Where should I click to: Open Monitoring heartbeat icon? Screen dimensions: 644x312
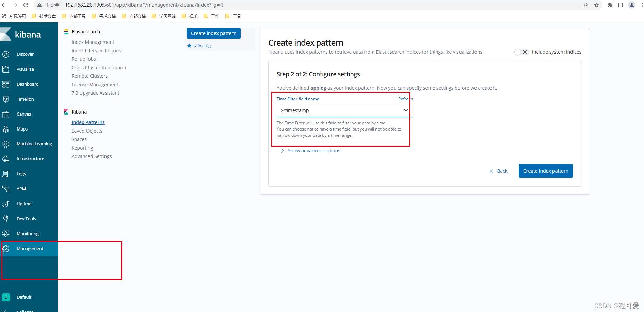click(6, 233)
